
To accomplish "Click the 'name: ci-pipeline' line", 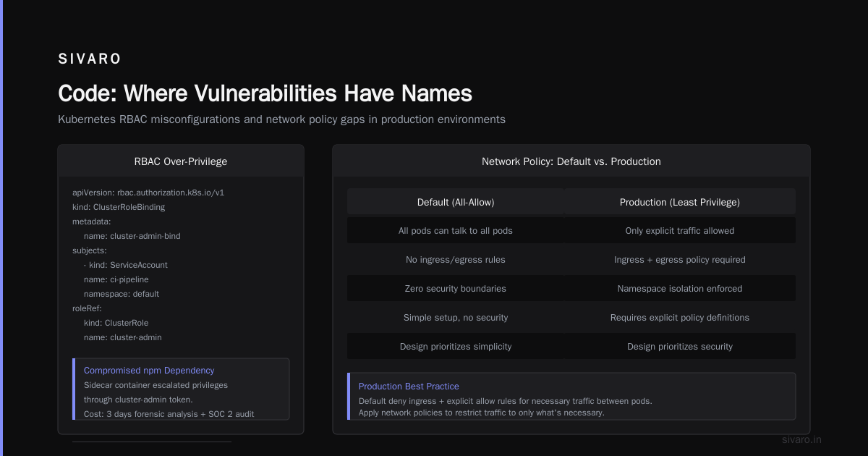I will [x=116, y=279].
